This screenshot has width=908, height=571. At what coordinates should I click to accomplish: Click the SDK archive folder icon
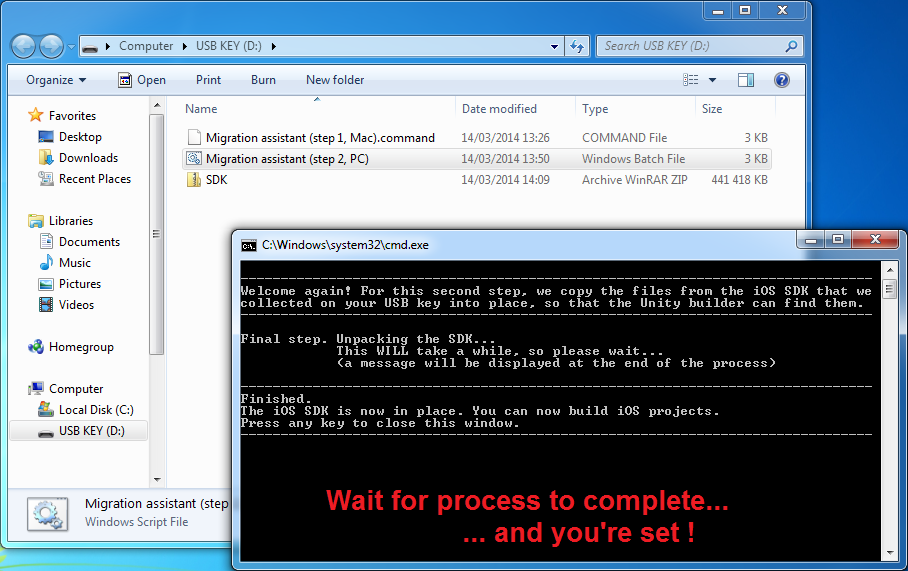(x=193, y=180)
